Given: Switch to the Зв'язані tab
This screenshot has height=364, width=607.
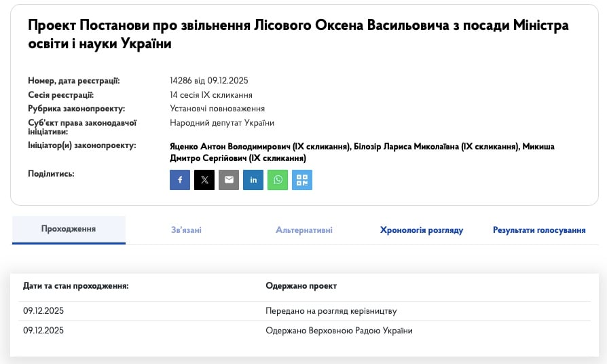Looking at the screenshot, I should 186,230.
